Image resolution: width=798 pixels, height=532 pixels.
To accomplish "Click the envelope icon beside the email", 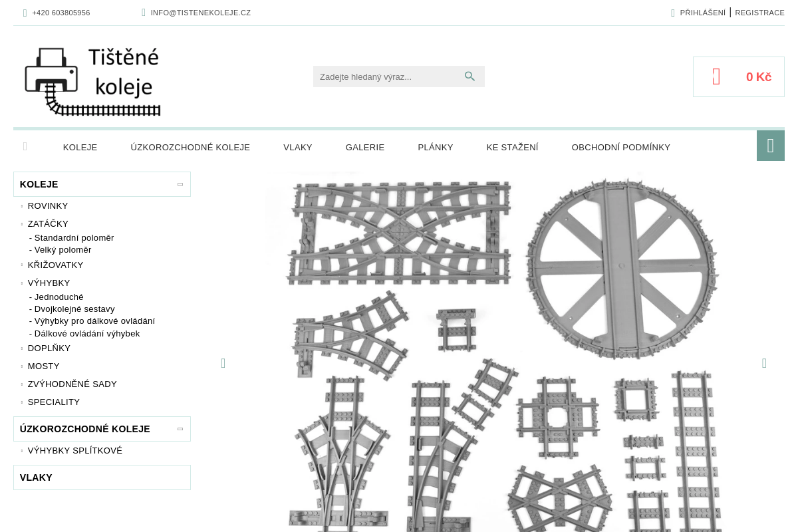I will [144, 13].
